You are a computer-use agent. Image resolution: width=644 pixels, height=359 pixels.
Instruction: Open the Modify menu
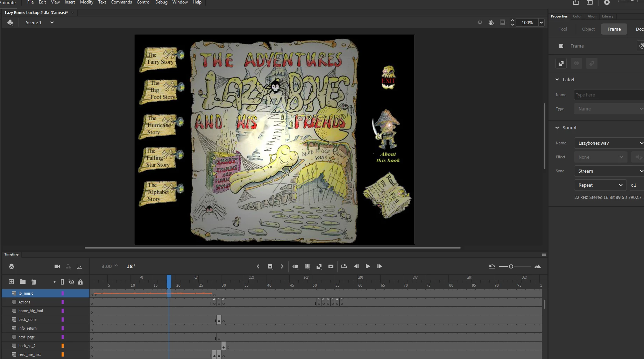pos(87,2)
